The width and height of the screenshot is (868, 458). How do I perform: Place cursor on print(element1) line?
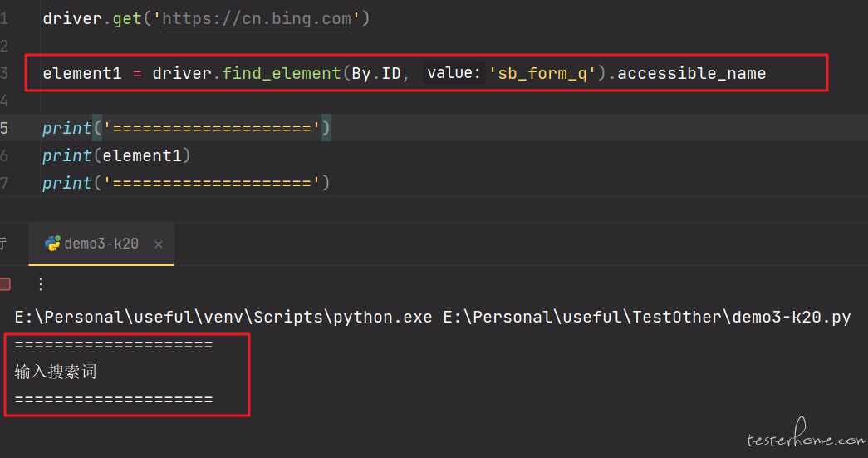coord(116,155)
